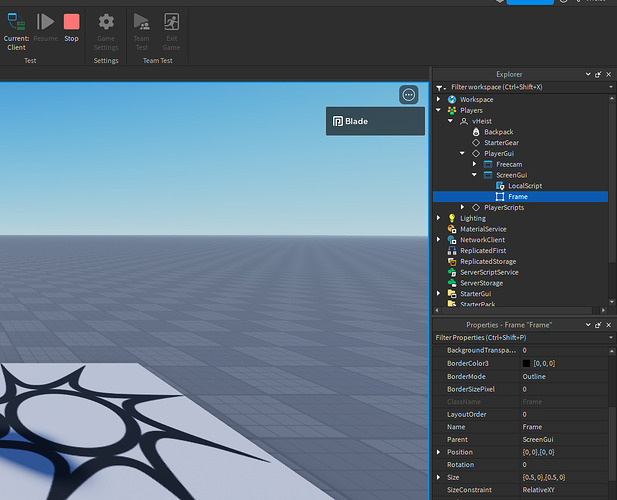Select the Lighting service icon
The image size is (617, 500).
point(452,218)
